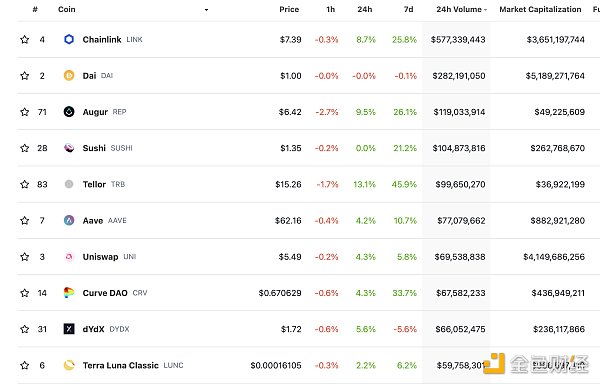Open the Tellor coin name link
The height and width of the screenshot is (385, 600).
tap(94, 184)
